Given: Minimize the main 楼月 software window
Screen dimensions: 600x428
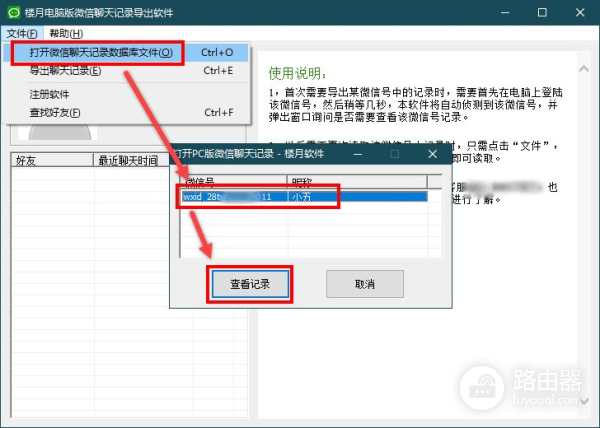Looking at the screenshot, I should pos(505,13).
